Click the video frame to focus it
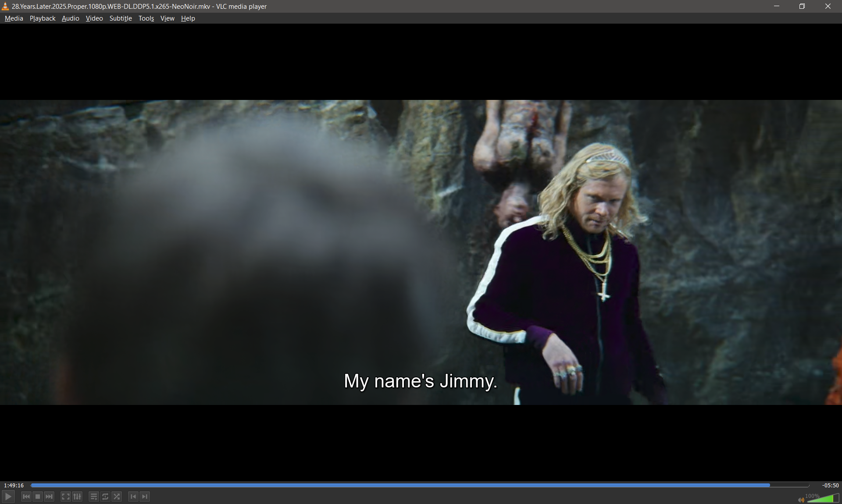 (x=421, y=252)
